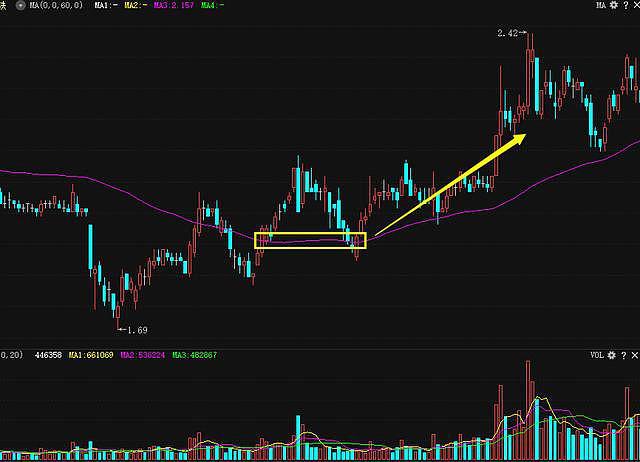640x462 pixels.
Task: Click the green MA4 label
Action: tap(213, 5)
